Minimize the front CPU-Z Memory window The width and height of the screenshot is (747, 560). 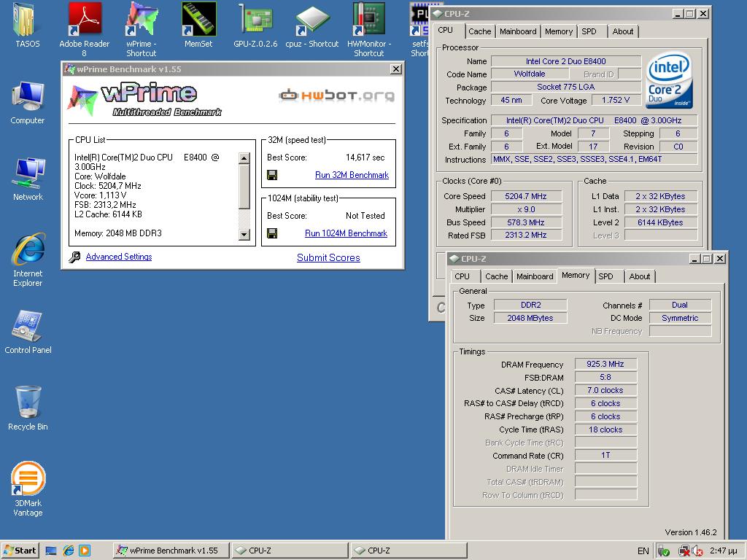coord(694,259)
